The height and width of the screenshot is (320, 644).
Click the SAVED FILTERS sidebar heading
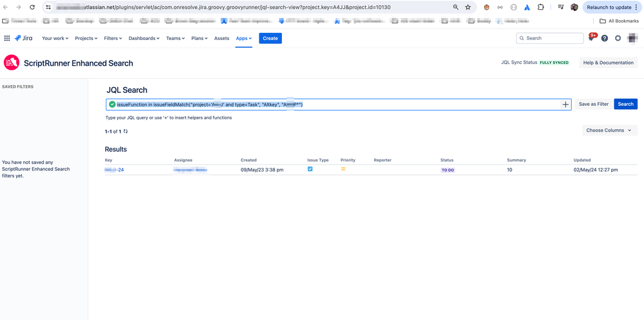17,86
